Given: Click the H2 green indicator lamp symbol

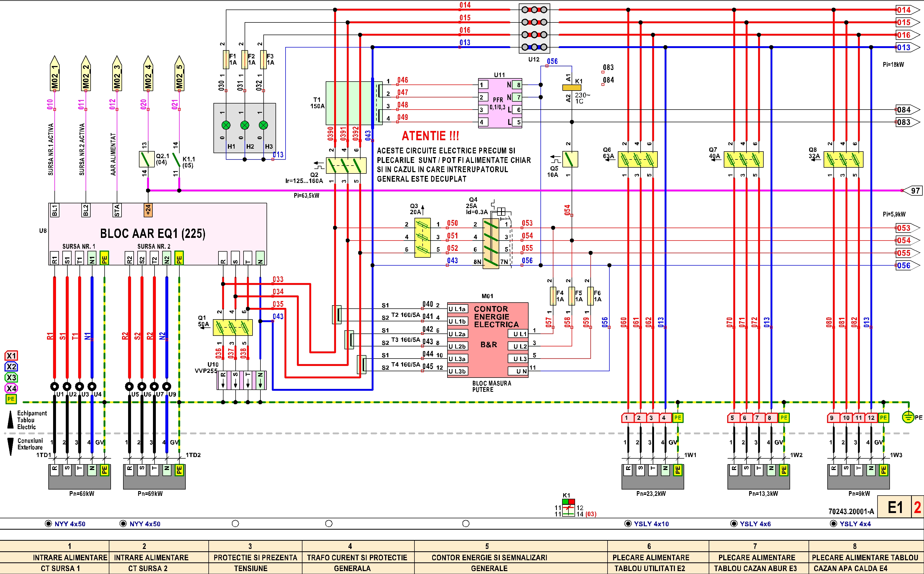Looking at the screenshot, I should [x=245, y=125].
